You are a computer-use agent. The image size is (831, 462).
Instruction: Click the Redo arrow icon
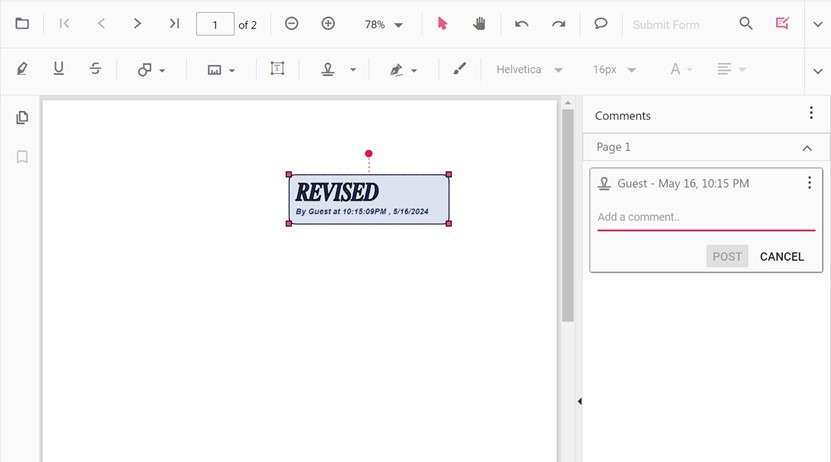coord(558,24)
